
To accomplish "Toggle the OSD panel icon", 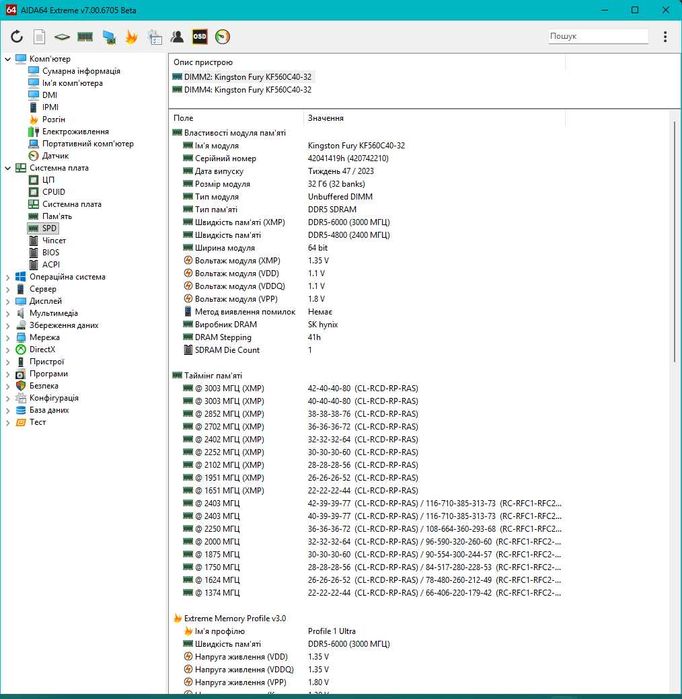I will coord(200,37).
